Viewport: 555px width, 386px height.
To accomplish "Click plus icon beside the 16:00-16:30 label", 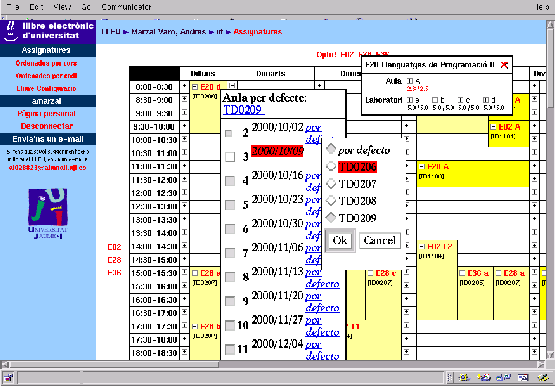I will coord(184,299).
